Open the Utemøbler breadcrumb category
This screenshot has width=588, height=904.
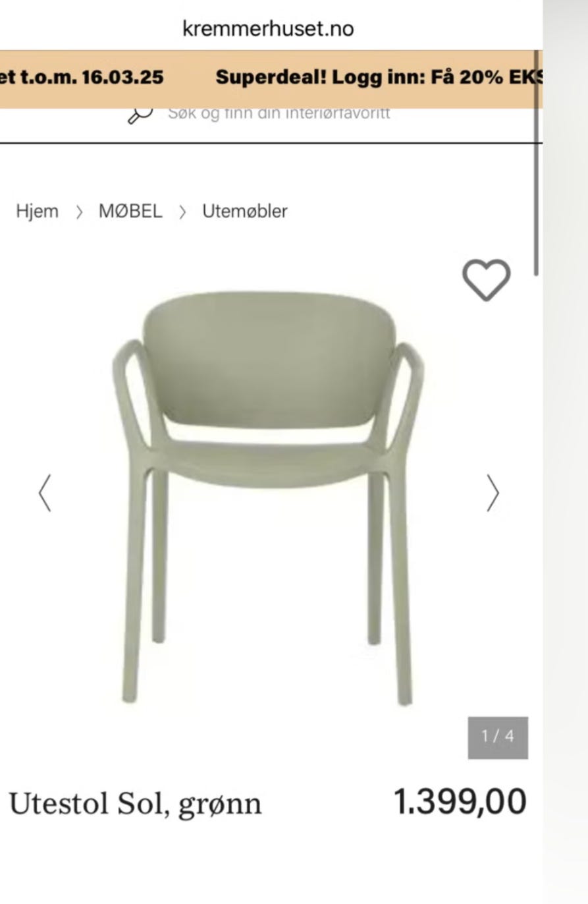point(245,212)
